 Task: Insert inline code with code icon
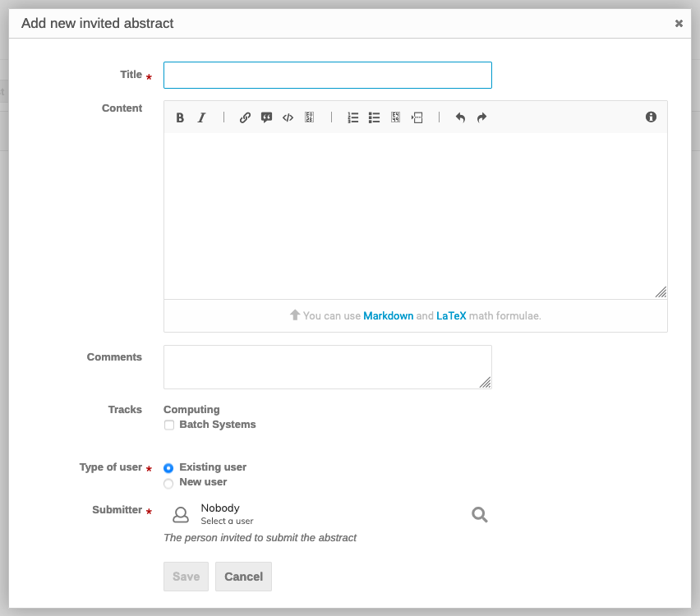tap(288, 117)
